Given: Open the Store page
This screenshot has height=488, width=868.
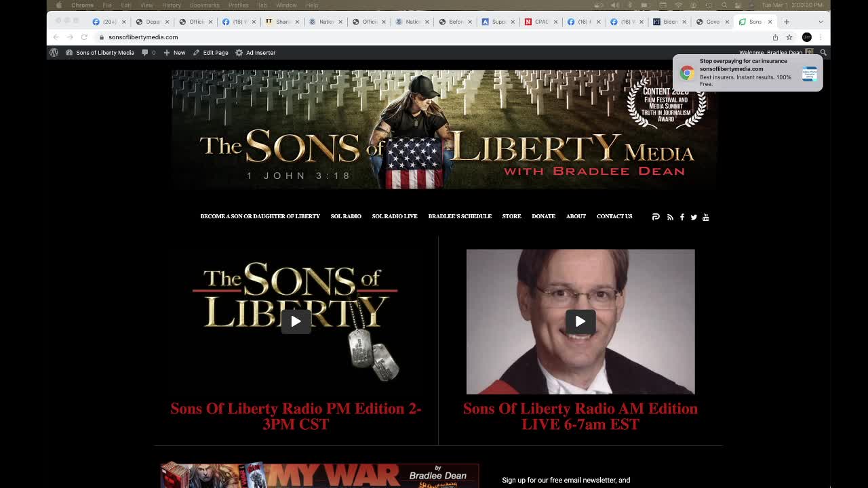Looking at the screenshot, I should pos(511,216).
